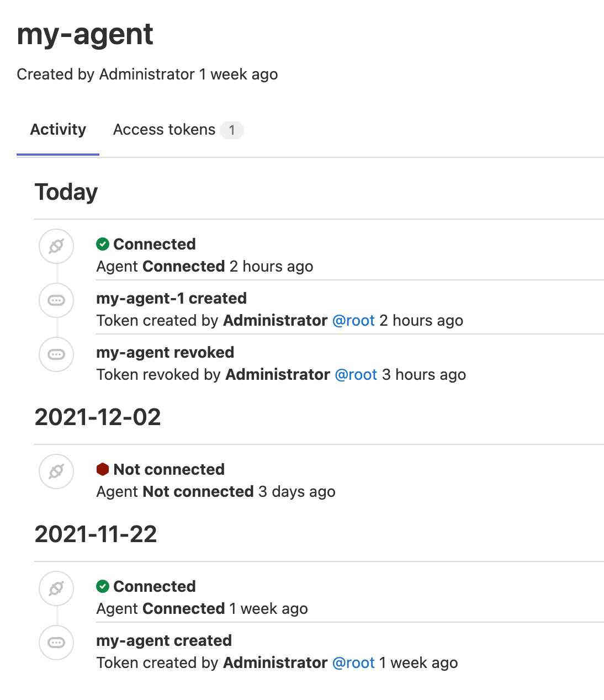This screenshot has width=604, height=700.
Task: Select the Activity tab
Action: (58, 130)
